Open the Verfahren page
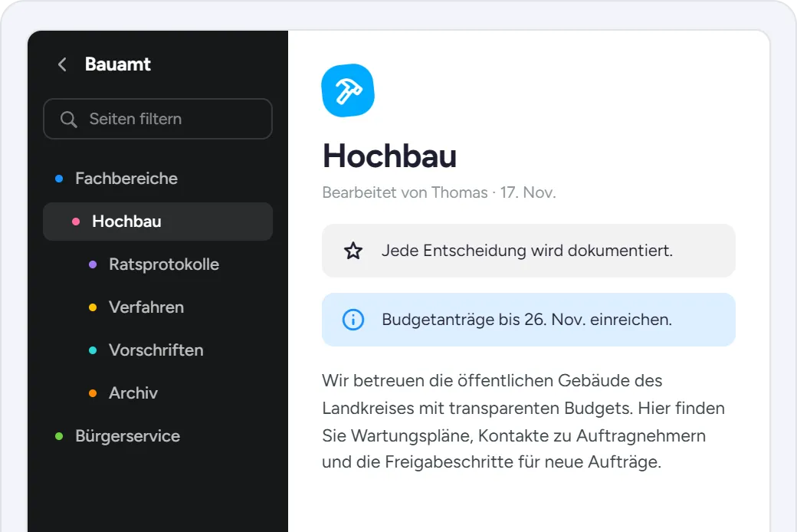The image size is (797, 532). point(158,307)
